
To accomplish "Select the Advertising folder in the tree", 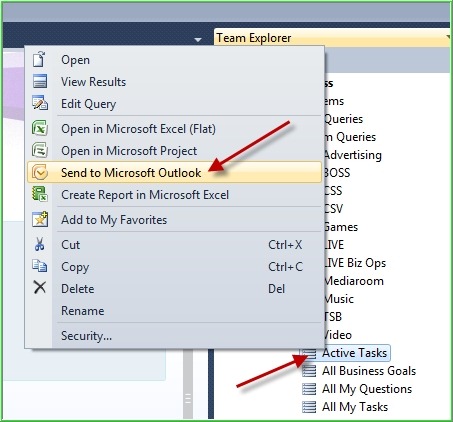I will click(x=353, y=155).
